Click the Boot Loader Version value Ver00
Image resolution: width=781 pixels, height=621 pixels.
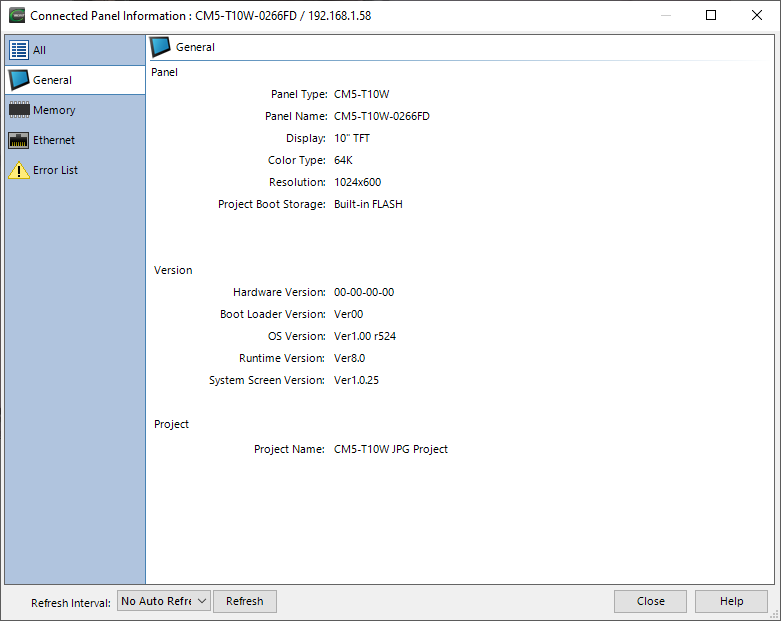pos(348,314)
